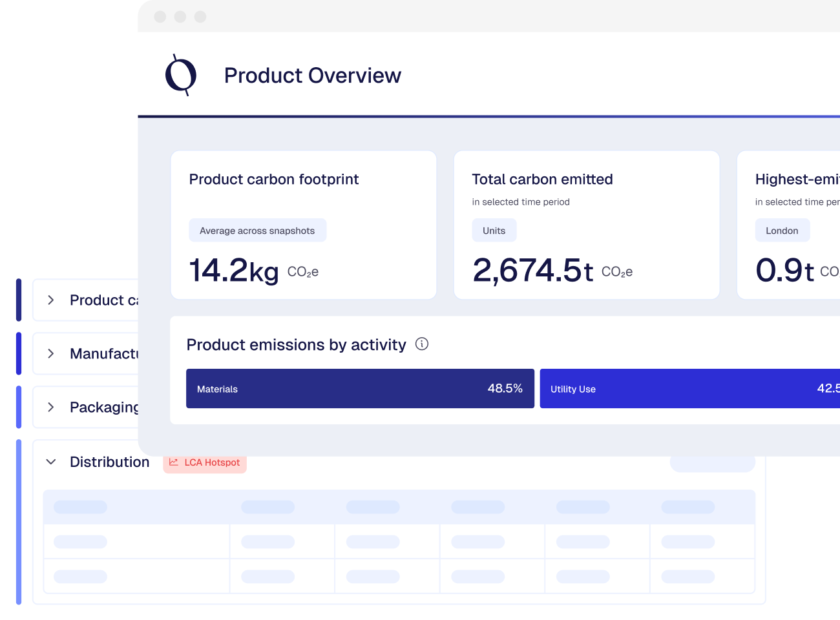This screenshot has width=840, height=620.
Task: Expand the Product category row chevron
Action: pyautogui.click(x=51, y=300)
